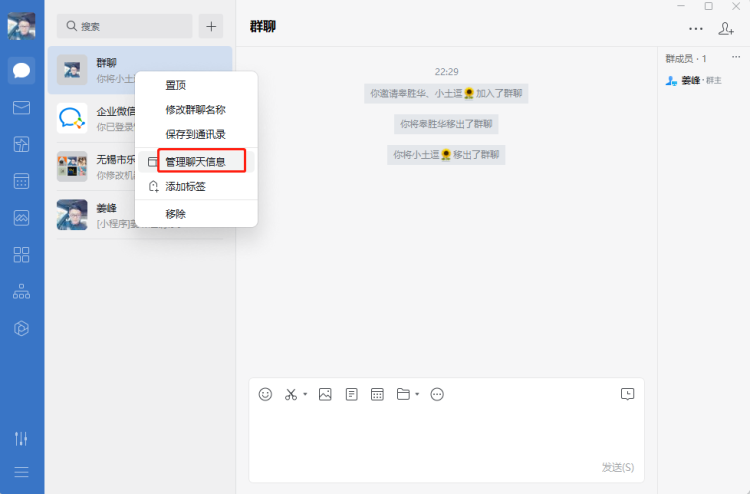The width and height of the screenshot is (750, 494).
Task: Click the send image icon in toolbar
Action: click(325, 394)
